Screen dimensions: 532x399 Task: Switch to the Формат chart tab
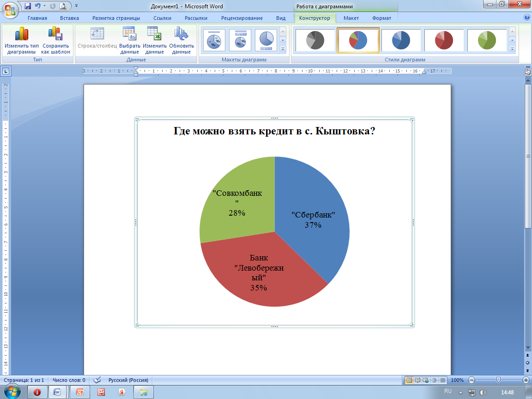point(382,18)
